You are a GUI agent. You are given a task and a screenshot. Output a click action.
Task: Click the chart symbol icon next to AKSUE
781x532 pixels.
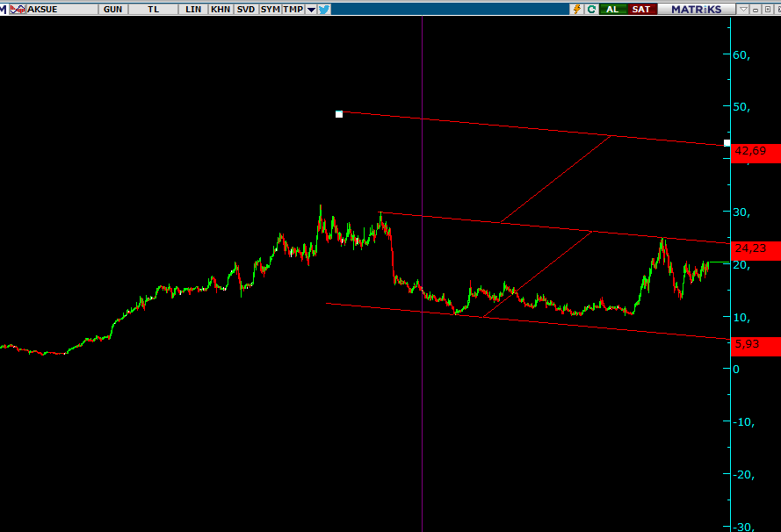(x=18, y=9)
